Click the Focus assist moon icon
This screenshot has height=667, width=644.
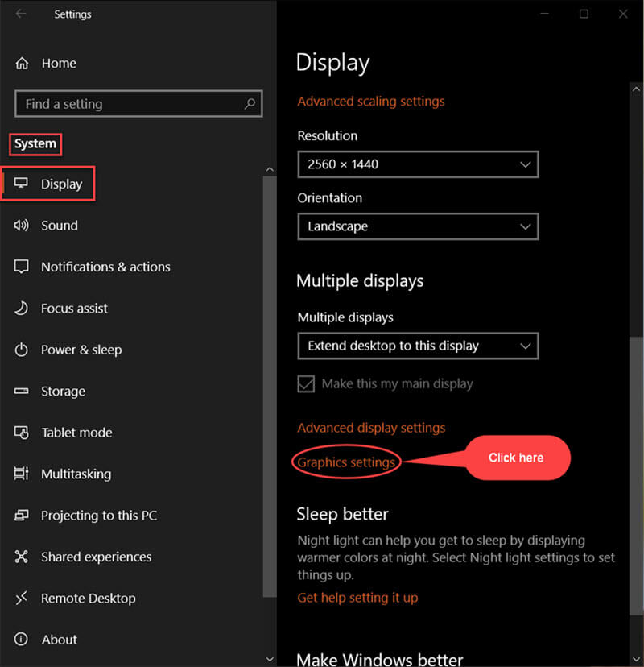(21, 308)
